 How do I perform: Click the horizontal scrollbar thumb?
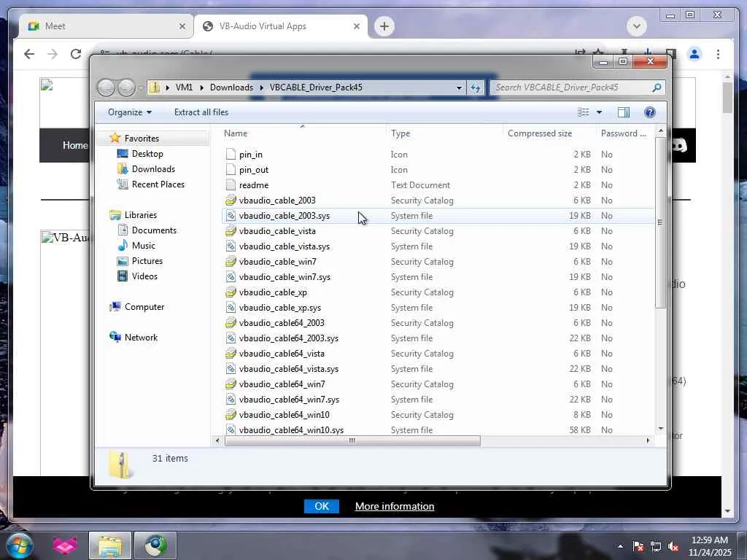click(352, 441)
